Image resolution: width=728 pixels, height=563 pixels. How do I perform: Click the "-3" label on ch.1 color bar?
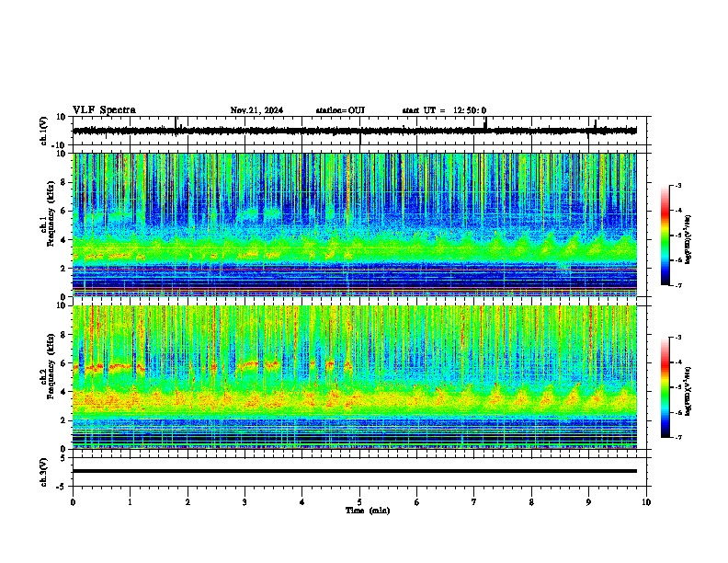click(677, 185)
